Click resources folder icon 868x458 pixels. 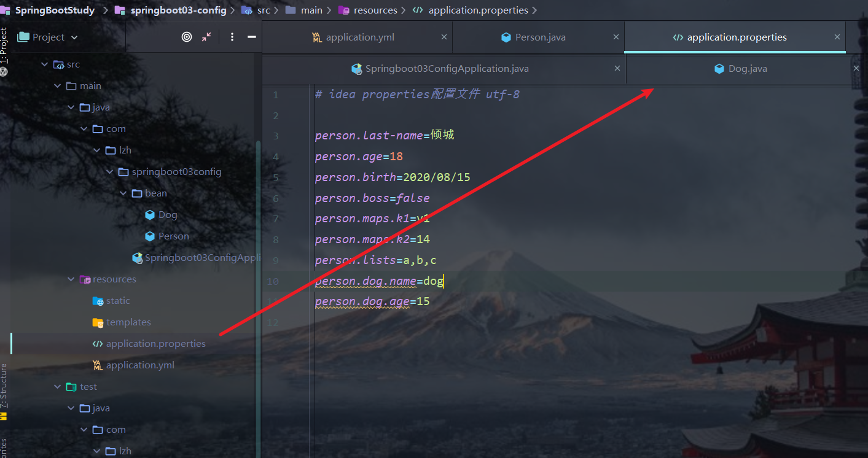85,279
